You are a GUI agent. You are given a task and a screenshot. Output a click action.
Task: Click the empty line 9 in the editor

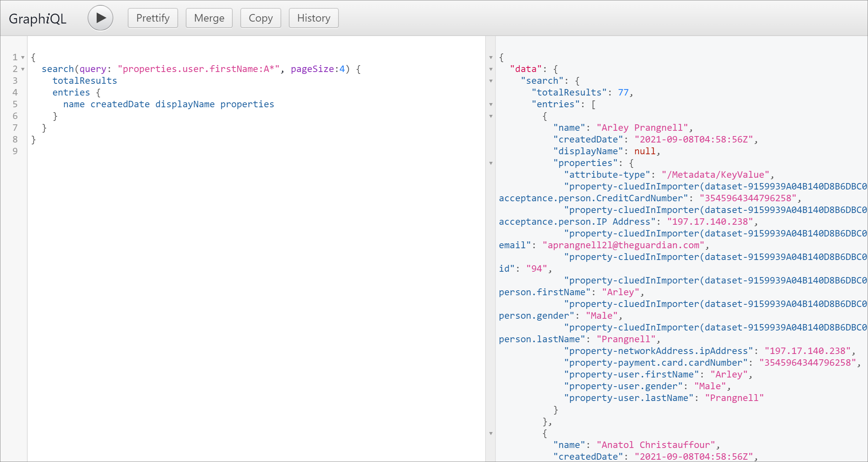(152, 151)
